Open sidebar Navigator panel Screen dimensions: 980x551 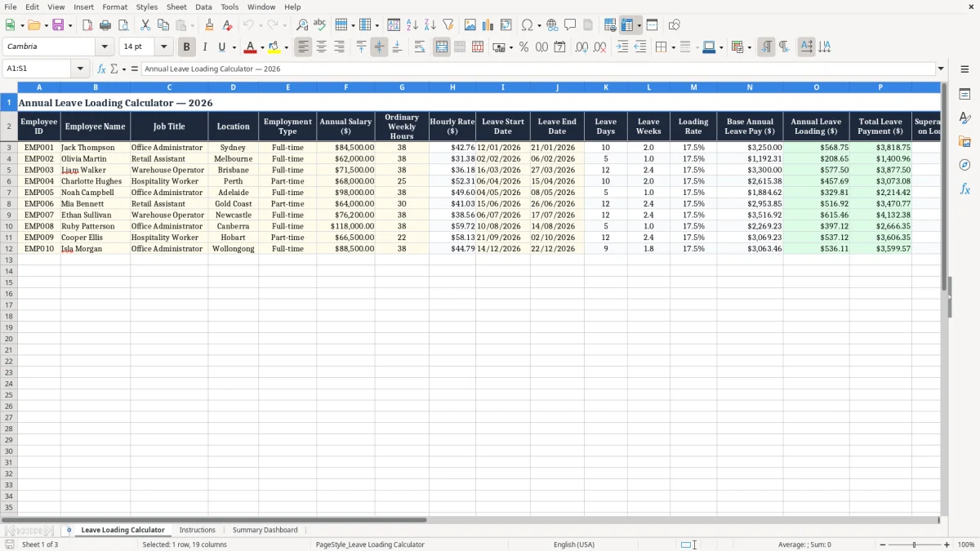coord(964,165)
